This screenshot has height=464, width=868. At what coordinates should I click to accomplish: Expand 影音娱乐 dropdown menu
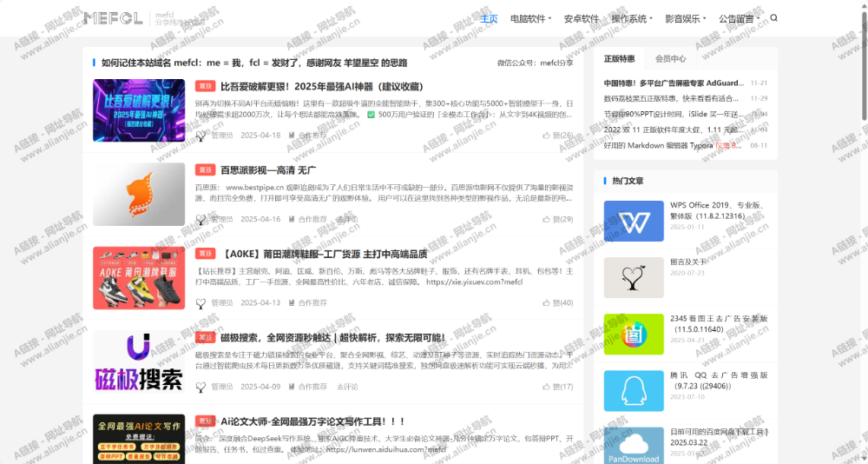point(686,18)
